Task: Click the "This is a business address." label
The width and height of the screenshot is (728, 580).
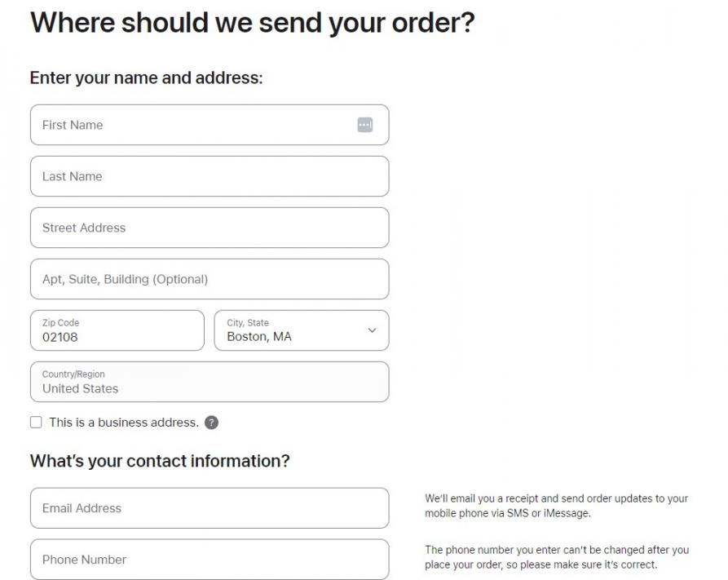Action: click(124, 423)
